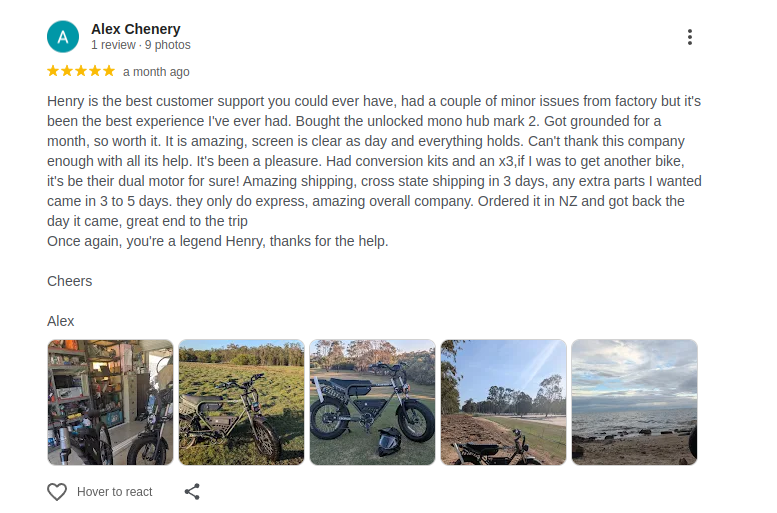Click the "Alex" sign-off above the photos
Image resolution: width=777 pixels, height=513 pixels.
(61, 321)
